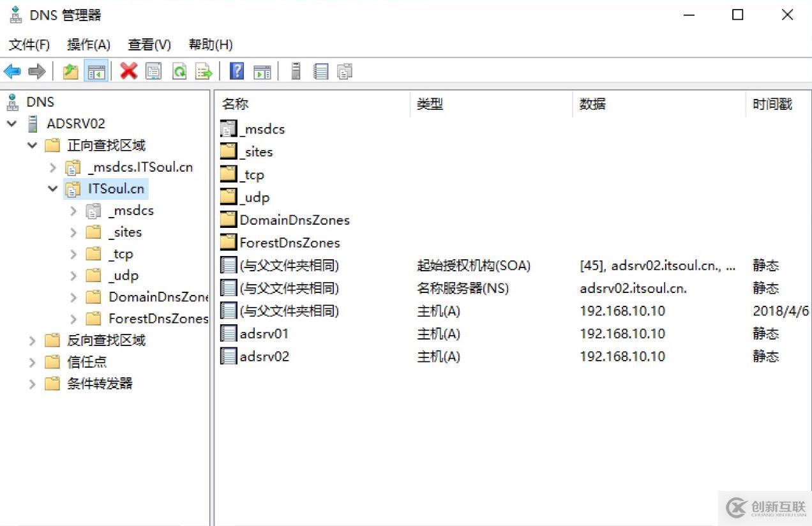Select ForestDnsZones folder in right list
This screenshot has width=812, height=526.
click(x=229, y=243)
